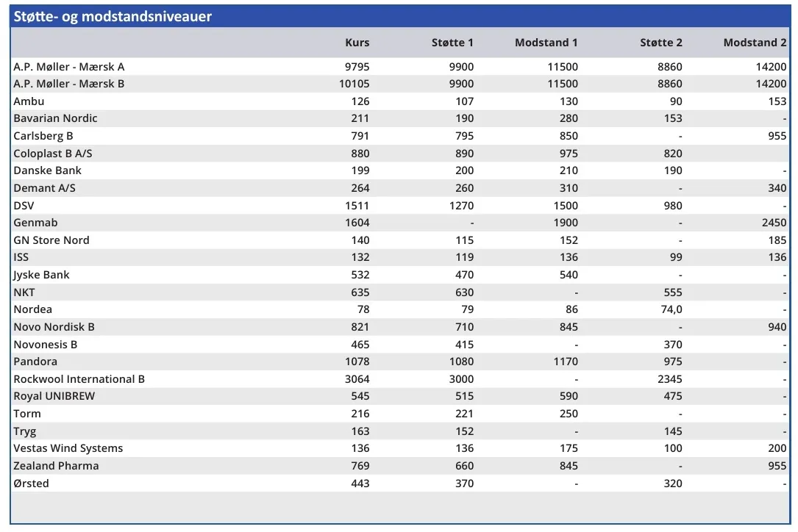Select the Ørsted row label

[x=31, y=484]
